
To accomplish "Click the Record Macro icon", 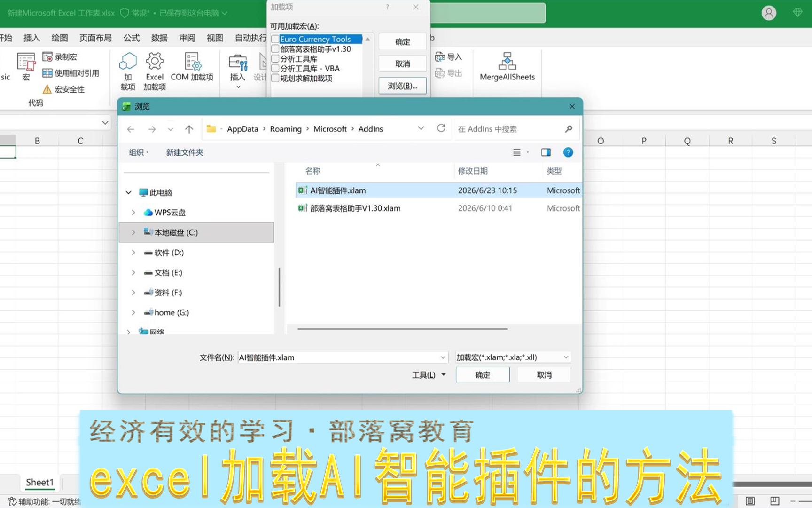I will click(x=47, y=57).
